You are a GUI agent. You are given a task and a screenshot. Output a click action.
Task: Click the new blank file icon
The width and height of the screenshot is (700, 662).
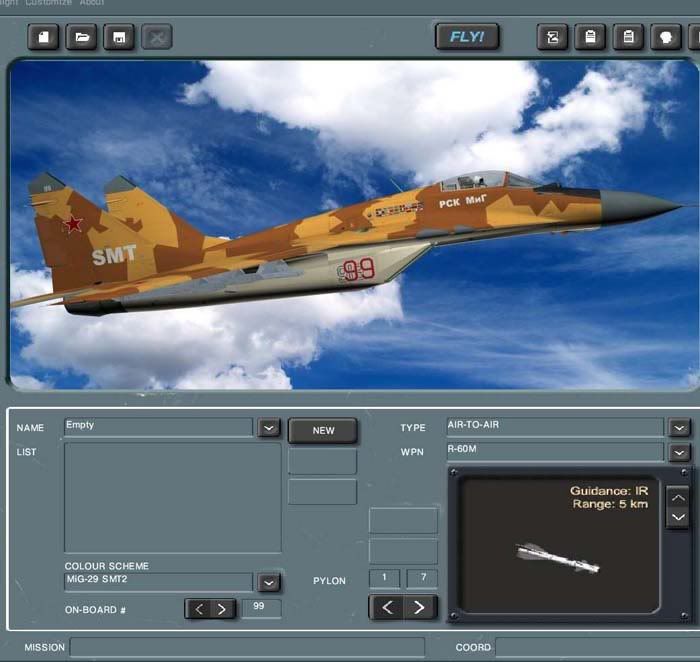coord(43,37)
